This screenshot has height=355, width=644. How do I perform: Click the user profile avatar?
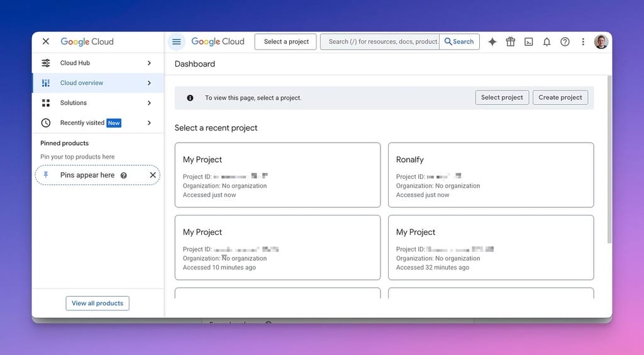[601, 41]
